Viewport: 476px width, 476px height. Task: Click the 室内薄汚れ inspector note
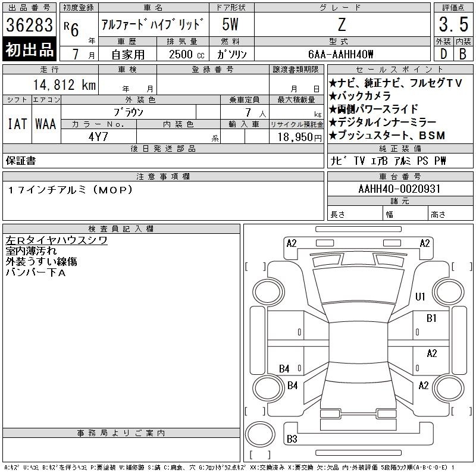point(32,251)
